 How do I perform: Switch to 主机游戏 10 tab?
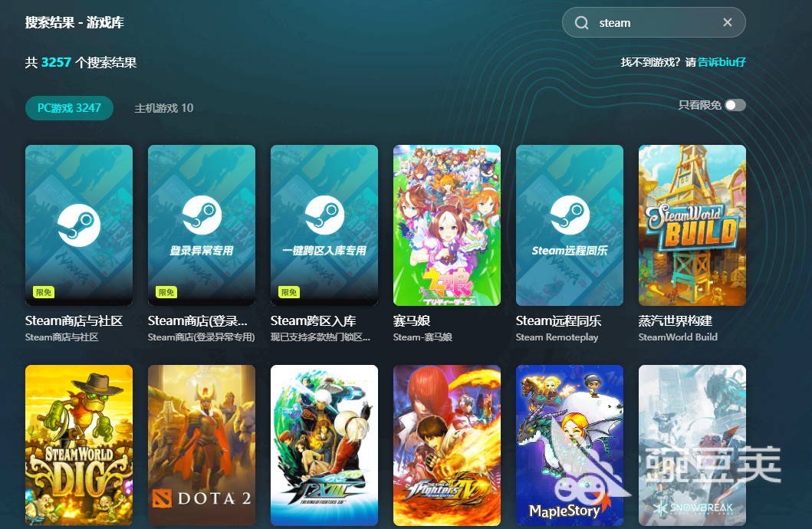coord(163,108)
